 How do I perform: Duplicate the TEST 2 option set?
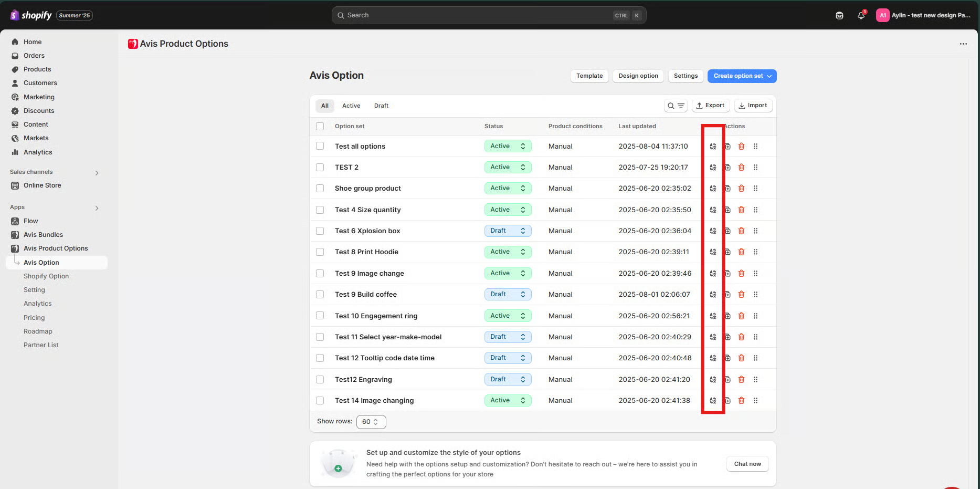coord(728,168)
